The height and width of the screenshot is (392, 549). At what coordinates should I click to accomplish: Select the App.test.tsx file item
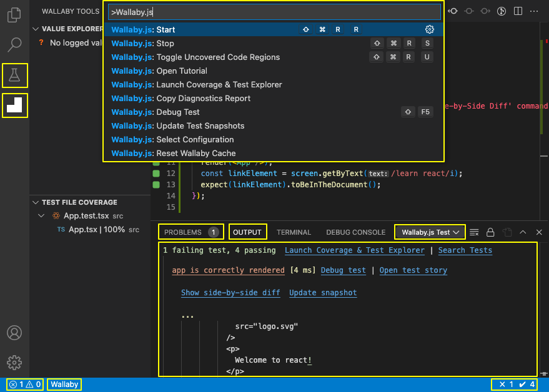point(91,215)
